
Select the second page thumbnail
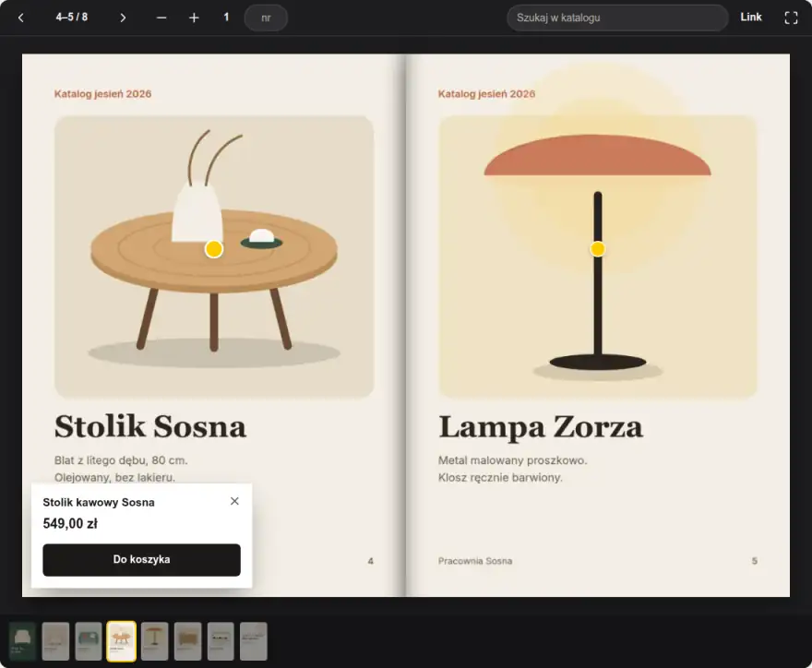(x=55, y=641)
